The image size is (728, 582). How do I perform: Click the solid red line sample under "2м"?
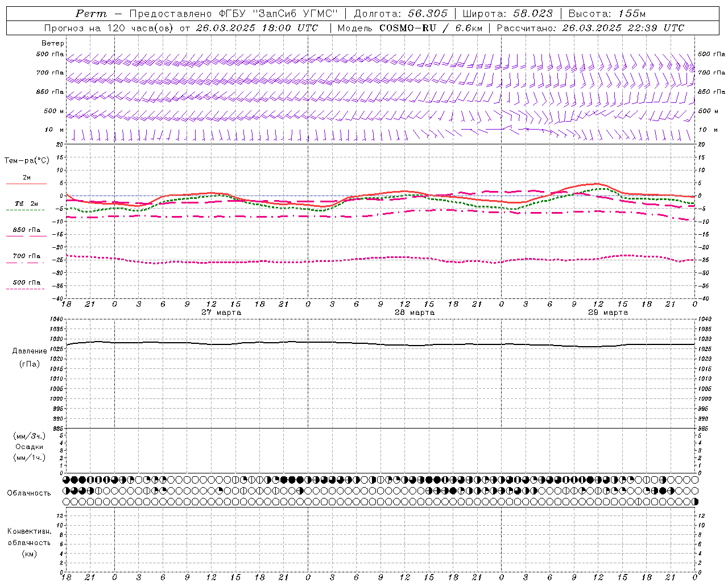pyautogui.click(x=26, y=184)
